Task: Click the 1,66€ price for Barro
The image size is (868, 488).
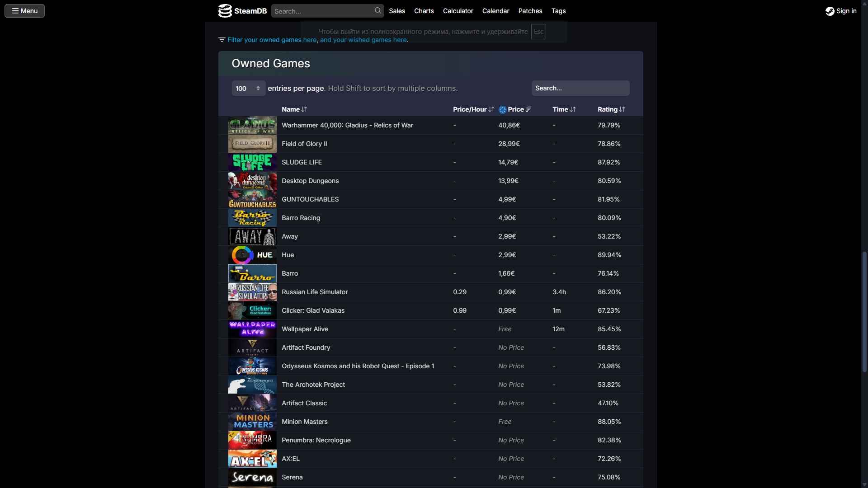Action: 506,273
